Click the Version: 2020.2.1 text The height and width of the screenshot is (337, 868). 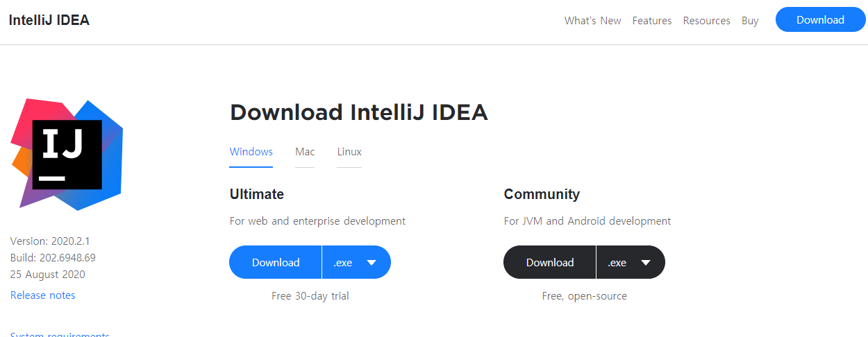click(50, 241)
